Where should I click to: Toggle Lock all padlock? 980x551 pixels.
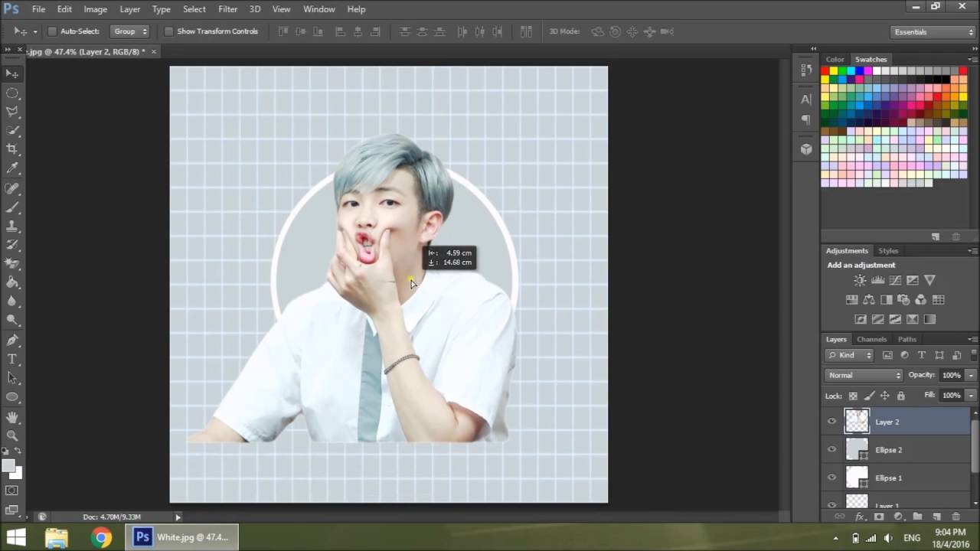coord(900,396)
